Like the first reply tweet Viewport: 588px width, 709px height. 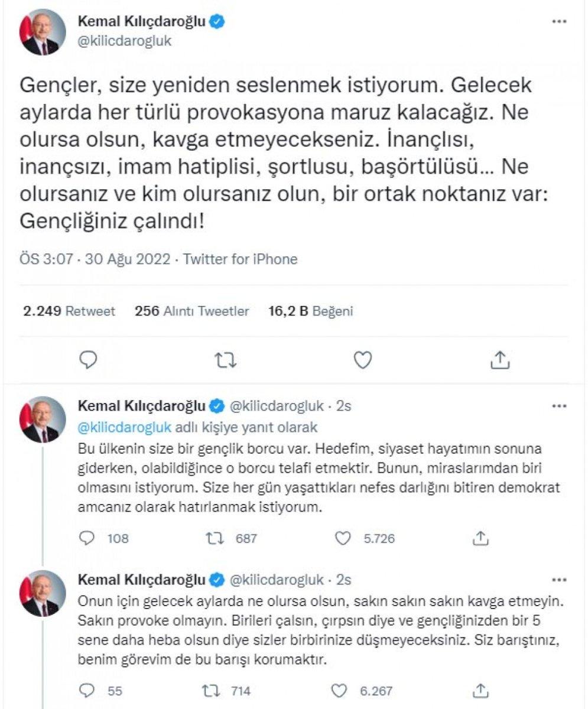point(342,538)
